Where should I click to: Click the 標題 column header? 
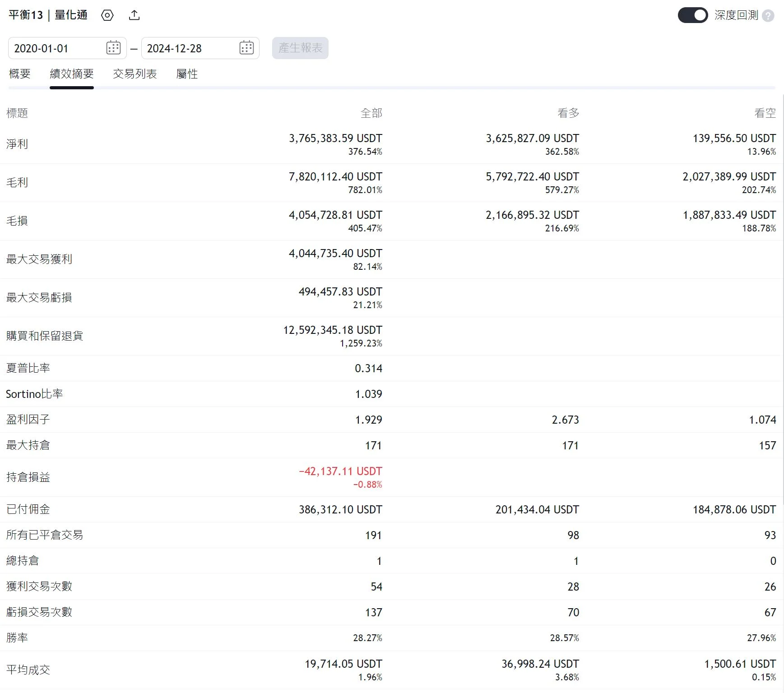(x=17, y=113)
